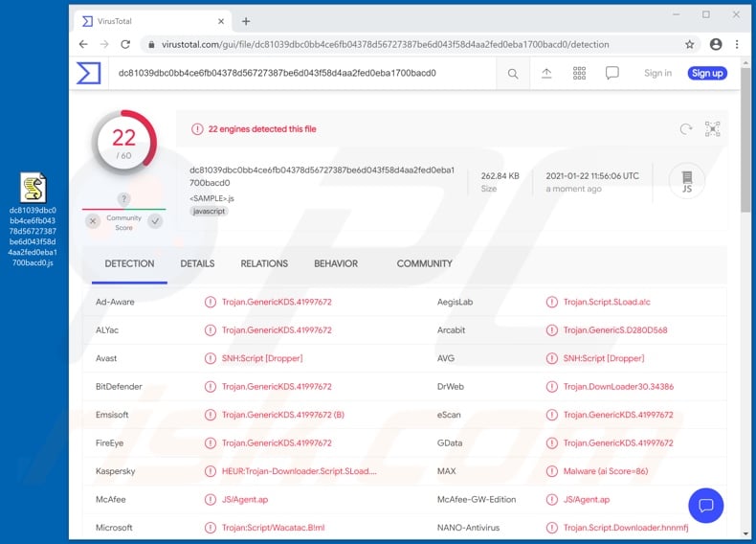This screenshot has height=544, width=756.
Task: Click the alert icon next to AegisLab result
Action: point(551,302)
